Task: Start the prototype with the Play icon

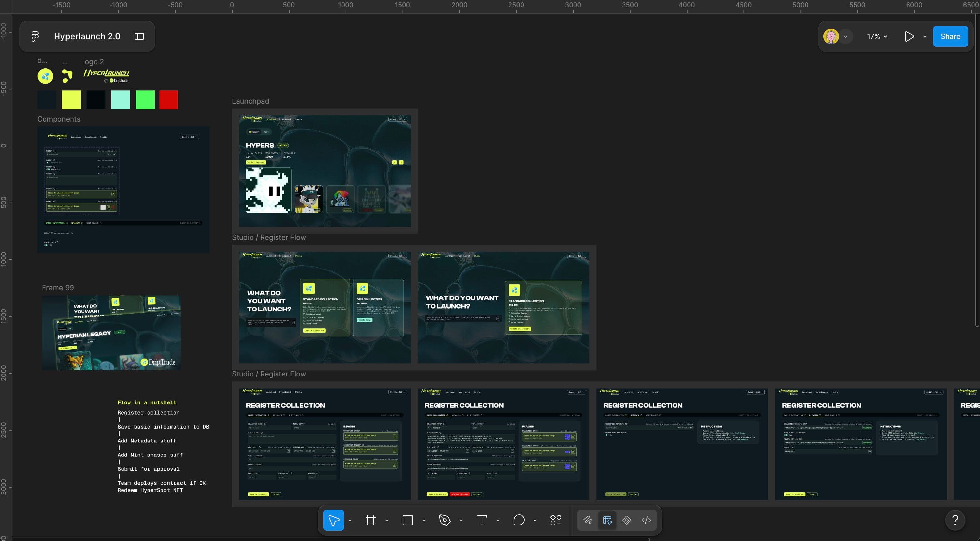Action: pos(909,36)
